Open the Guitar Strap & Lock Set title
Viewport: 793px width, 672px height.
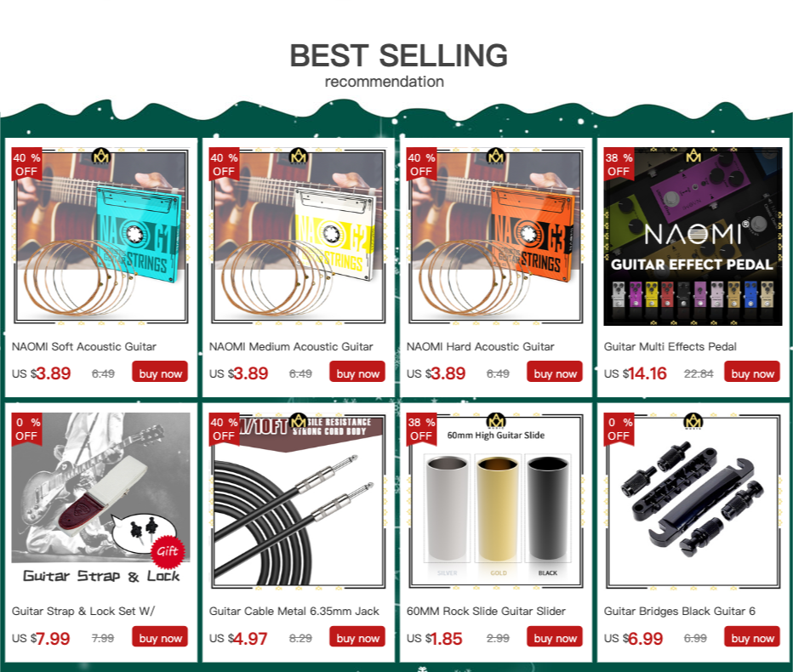(x=83, y=612)
